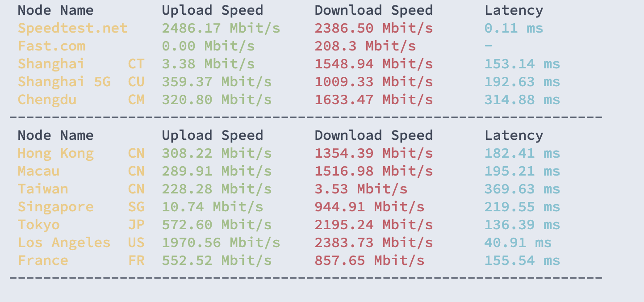Click the Taiwan node name

pyautogui.click(x=43, y=189)
